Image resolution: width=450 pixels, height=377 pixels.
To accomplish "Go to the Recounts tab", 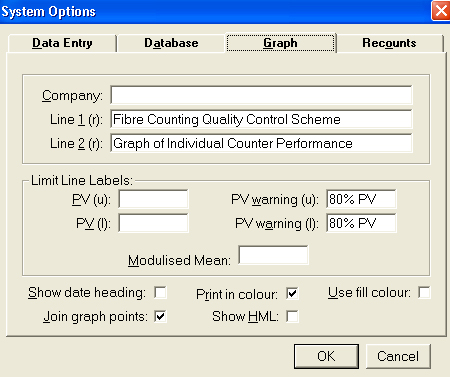I will click(x=389, y=43).
